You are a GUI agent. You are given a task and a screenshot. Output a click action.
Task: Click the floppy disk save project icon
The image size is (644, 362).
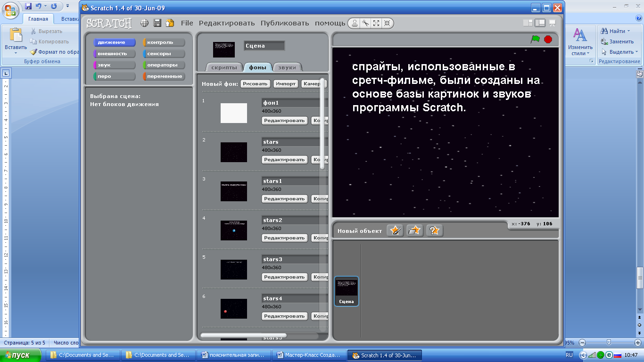coord(157,23)
